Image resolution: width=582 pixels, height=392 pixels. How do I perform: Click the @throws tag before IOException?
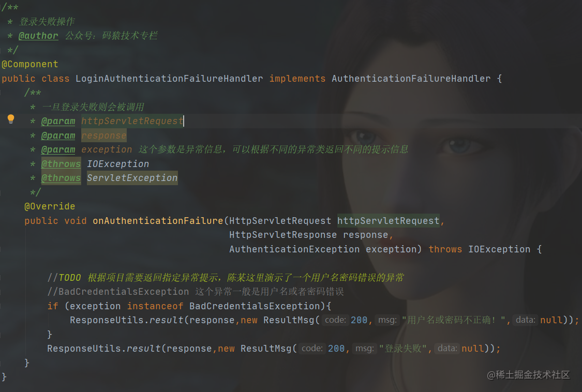click(61, 164)
